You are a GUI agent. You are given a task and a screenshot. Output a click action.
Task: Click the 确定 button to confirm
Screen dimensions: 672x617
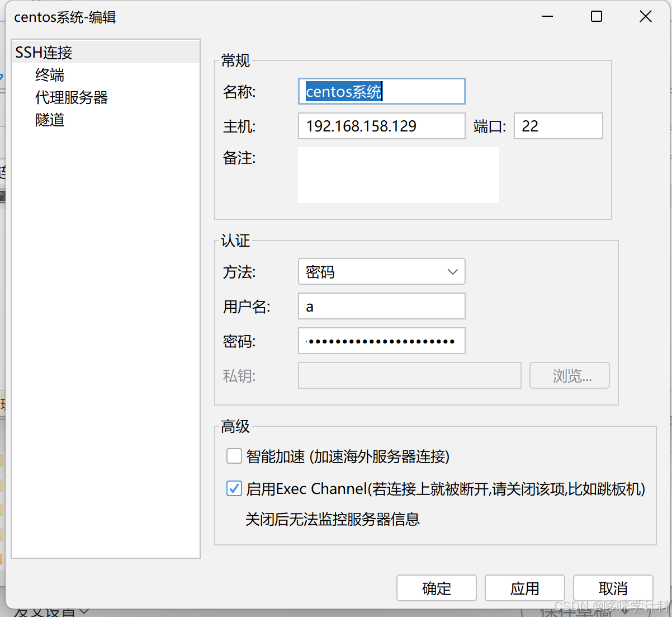[436, 588]
